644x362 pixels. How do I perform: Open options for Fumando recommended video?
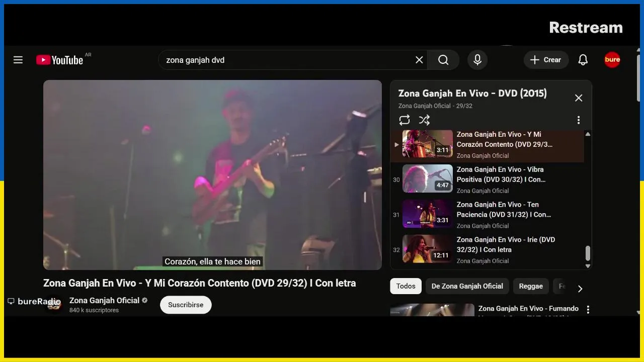point(588,309)
